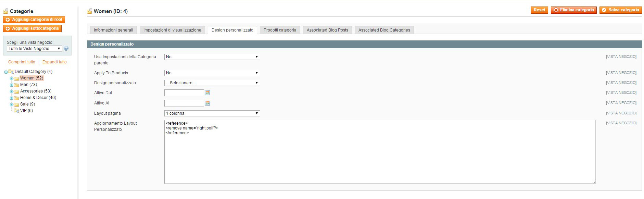Image resolution: width=644 pixels, height=199 pixels.
Task: Expand the Women category tree node
Action: point(11,78)
